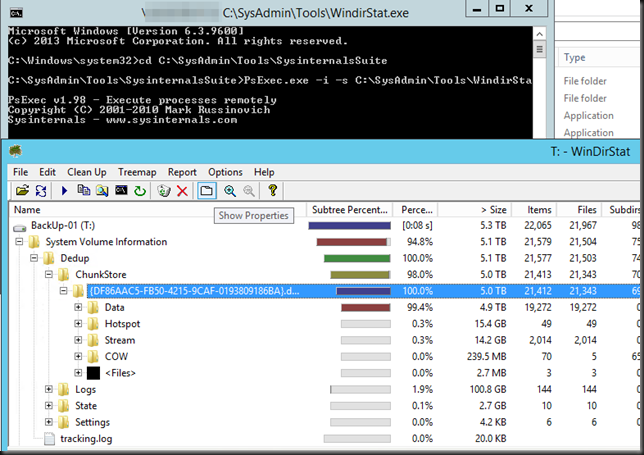Screen dimensions: 644x455
Task: Open the Help menu
Action: click(x=264, y=172)
